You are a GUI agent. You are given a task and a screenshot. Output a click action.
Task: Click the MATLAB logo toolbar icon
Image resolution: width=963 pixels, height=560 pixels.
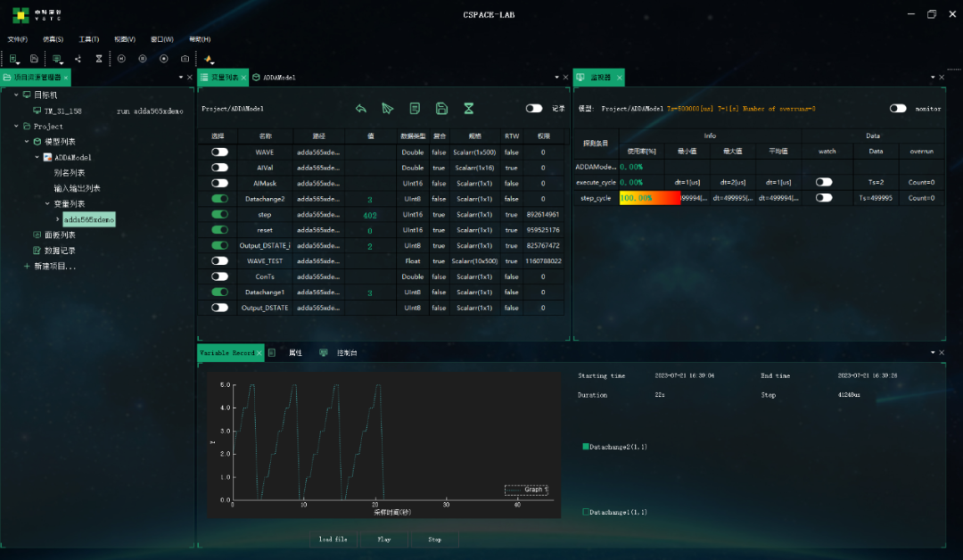pos(208,59)
